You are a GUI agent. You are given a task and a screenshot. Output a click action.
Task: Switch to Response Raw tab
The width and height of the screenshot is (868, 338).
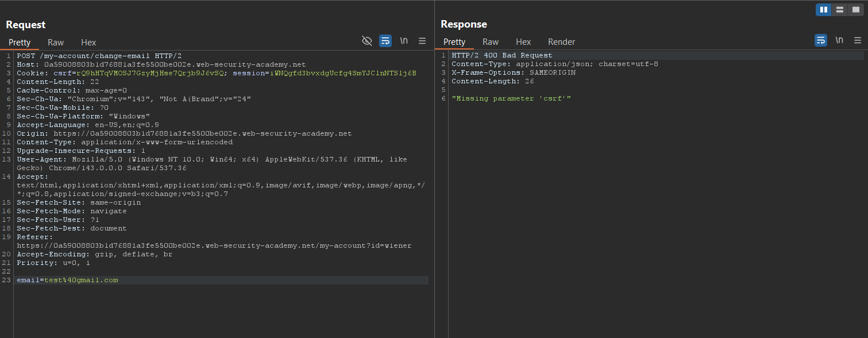pyautogui.click(x=491, y=42)
